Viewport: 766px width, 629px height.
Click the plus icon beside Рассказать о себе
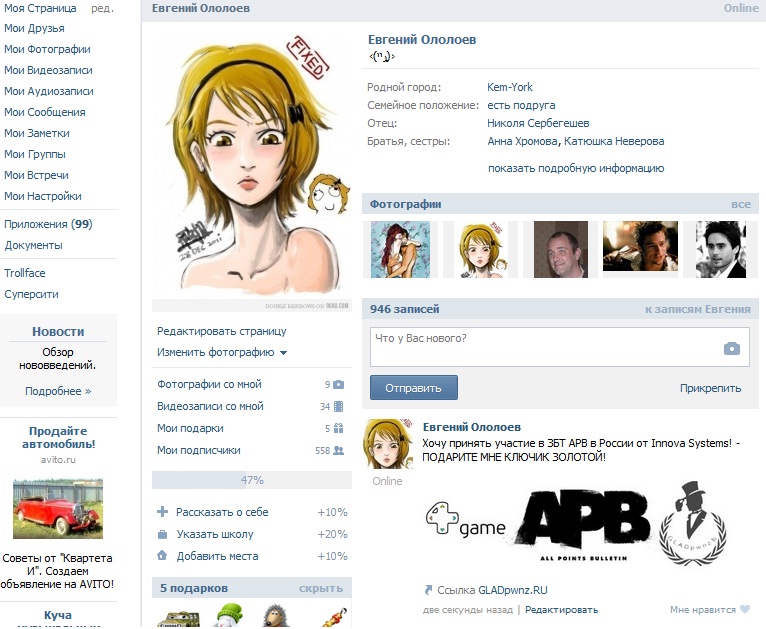click(x=163, y=512)
